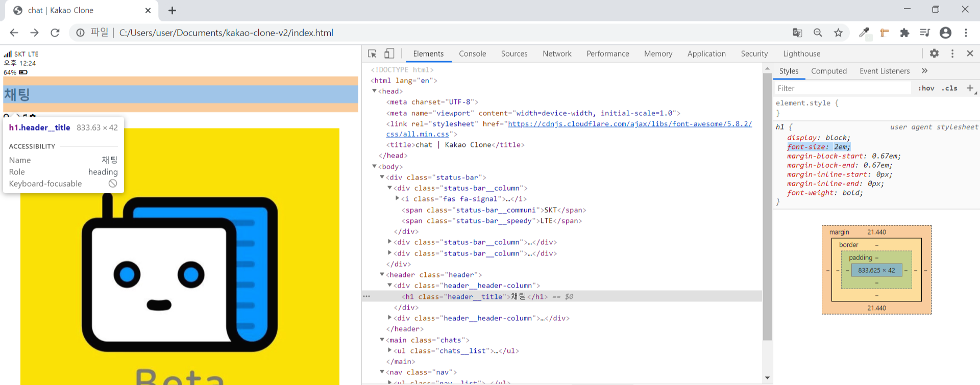Click the new style rule plus icon
980x385 pixels.
(970, 88)
